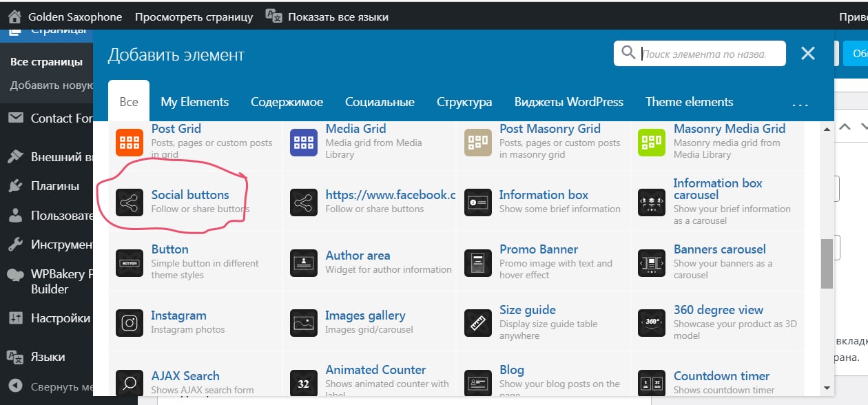
Task: Add the Countdown timer element
Action: pos(717,375)
